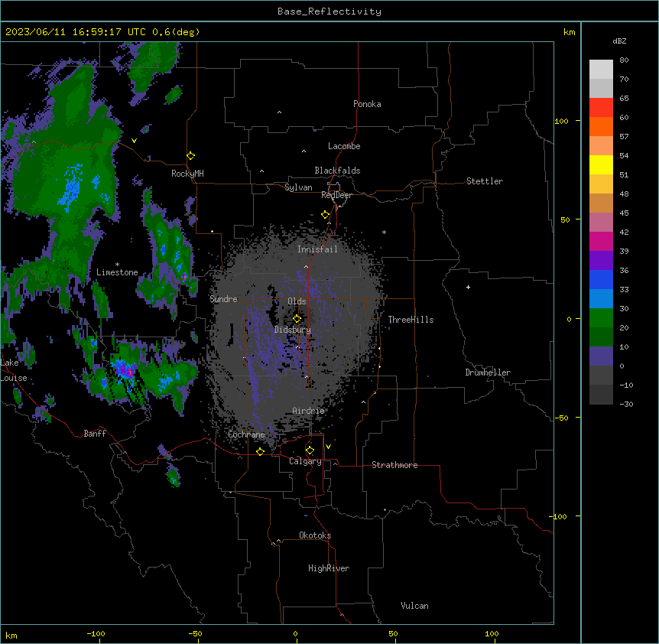
Task: Click the Banff town label
Action: [95, 434]
